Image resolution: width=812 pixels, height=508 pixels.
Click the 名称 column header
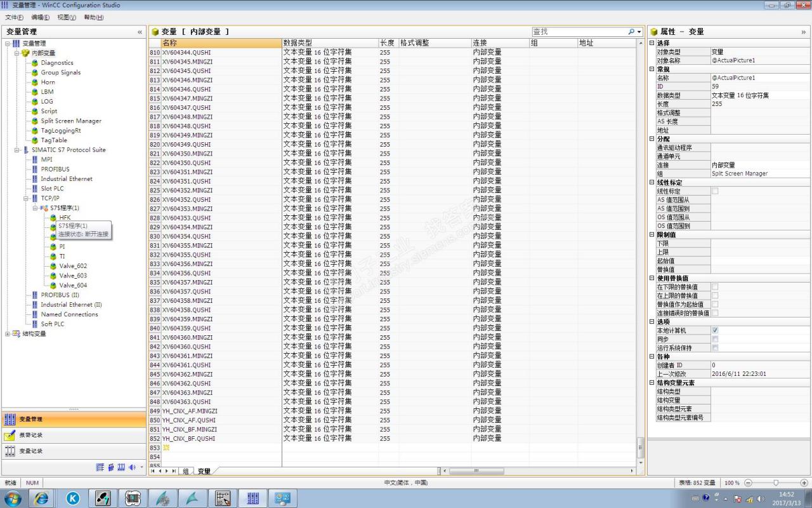pos(221,43)
